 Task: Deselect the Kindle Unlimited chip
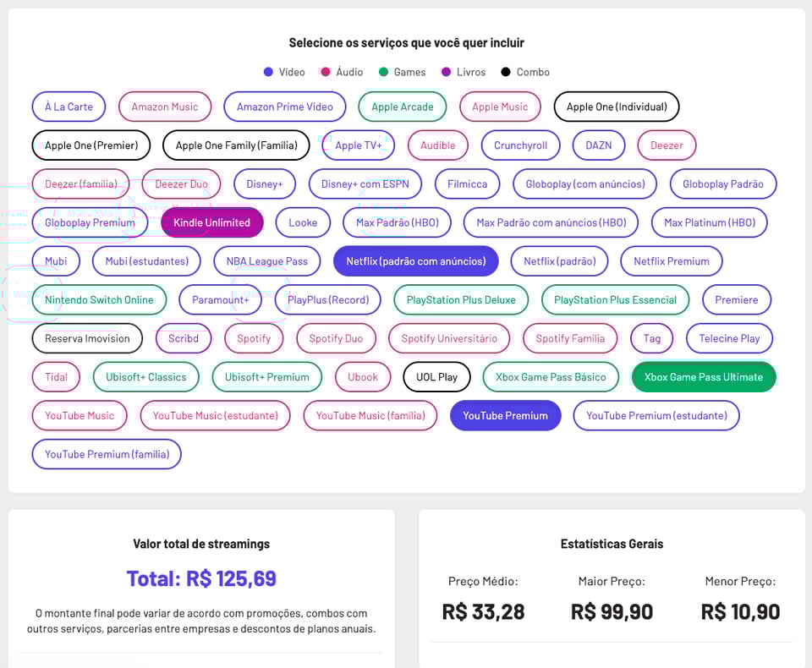point(211,222)
